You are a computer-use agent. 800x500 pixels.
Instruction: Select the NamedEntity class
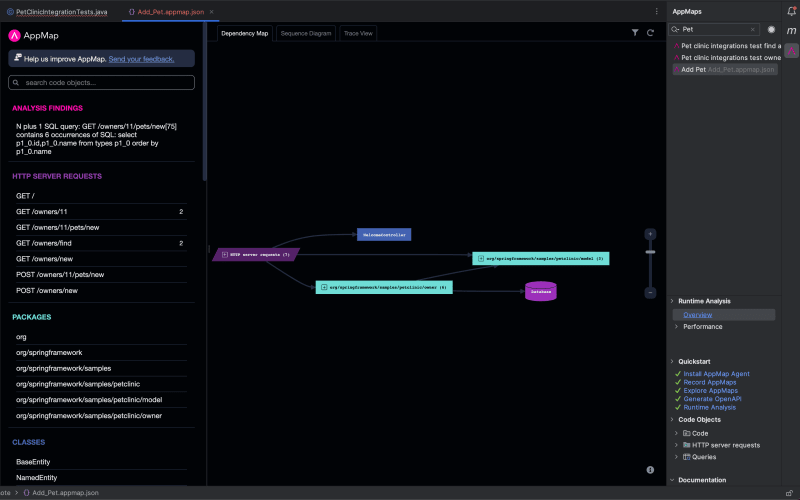click(x=101, y=478)
